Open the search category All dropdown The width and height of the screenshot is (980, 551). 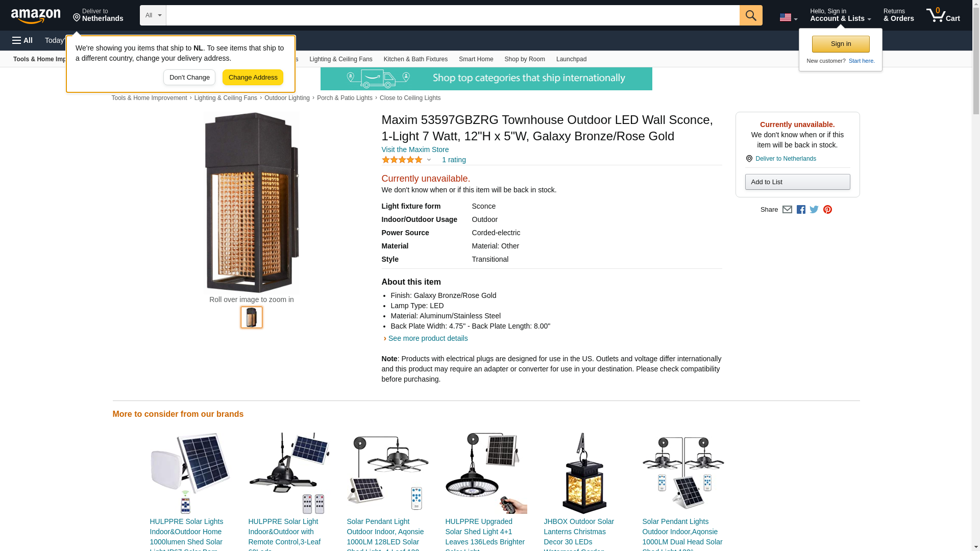pyautogui.click(x=153, y=15)
